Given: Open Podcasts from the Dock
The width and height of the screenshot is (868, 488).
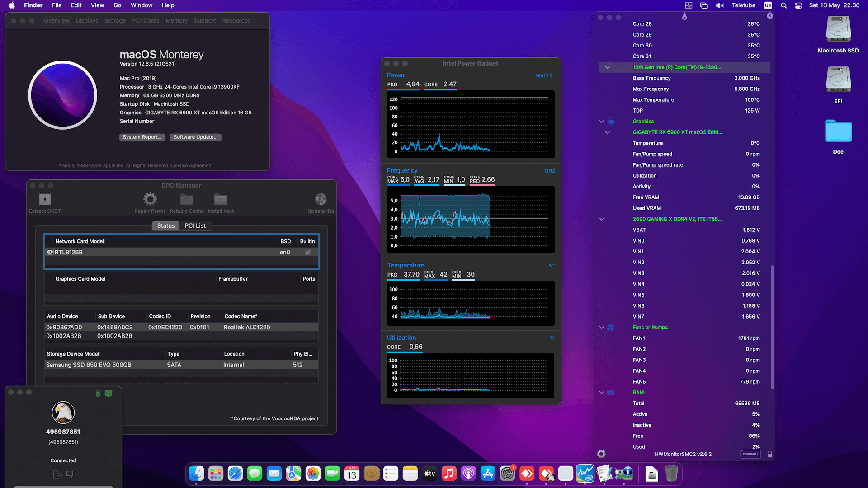Looking at the screenshot, I should 468,474.
